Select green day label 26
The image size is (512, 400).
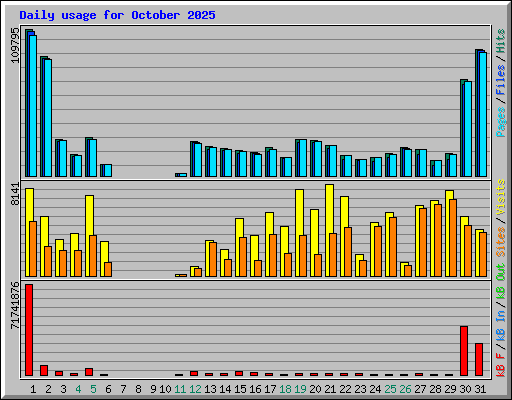pos(405,389)
